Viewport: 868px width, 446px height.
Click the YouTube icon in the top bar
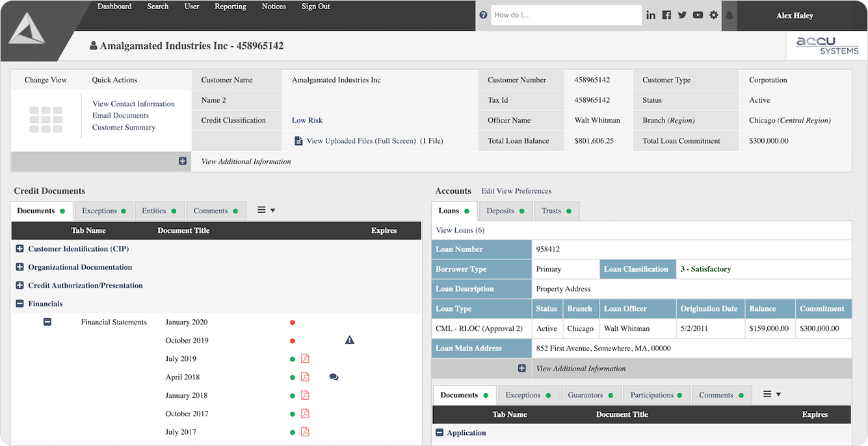(698, 14)
